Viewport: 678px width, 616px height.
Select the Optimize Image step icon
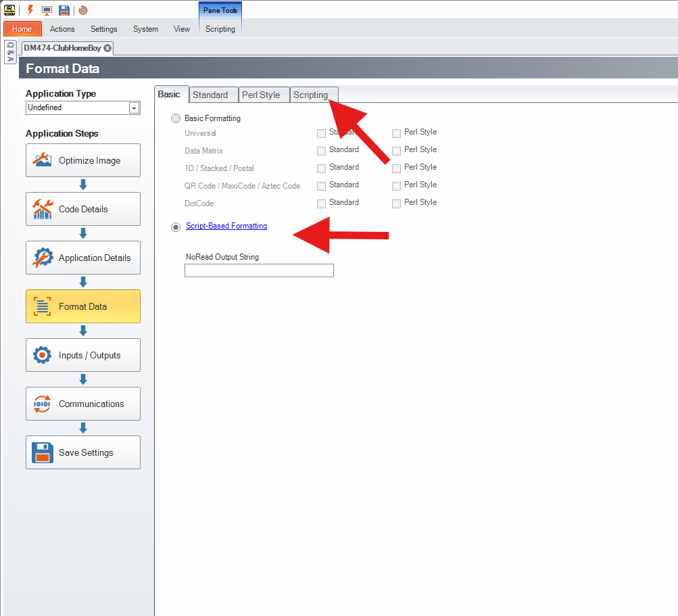coord(42,160)
